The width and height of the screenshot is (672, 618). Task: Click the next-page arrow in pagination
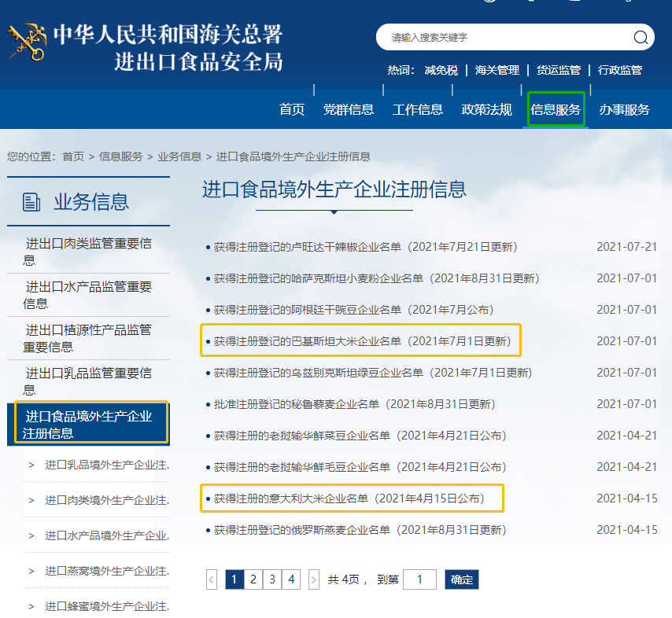tap(313, 579)
